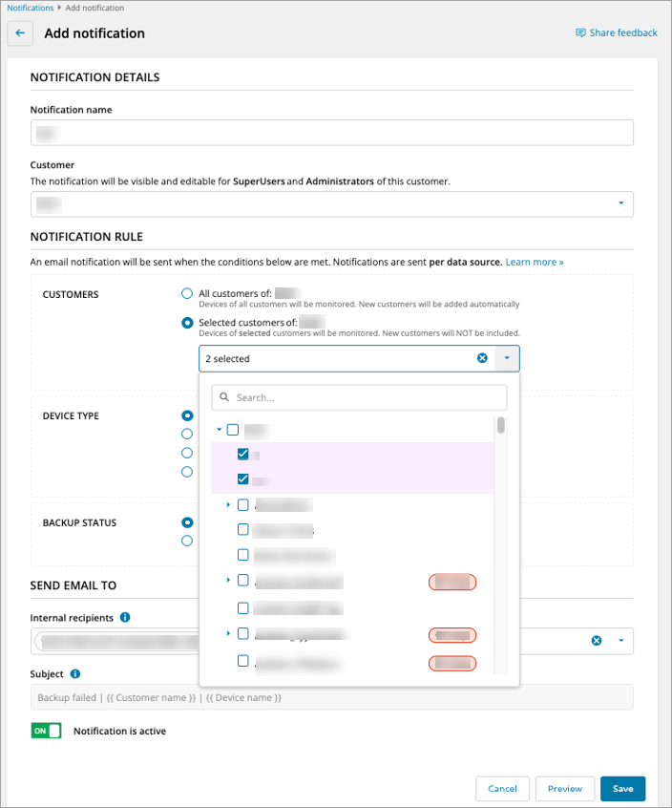Click the customer list scrollbar thumb

[x=501, y=425]
